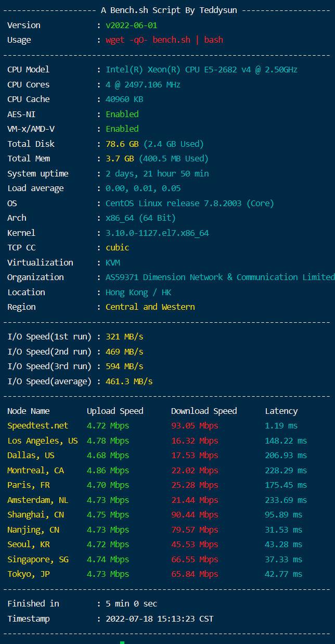
Task: Click the Node Name column header
Action: 29,411
